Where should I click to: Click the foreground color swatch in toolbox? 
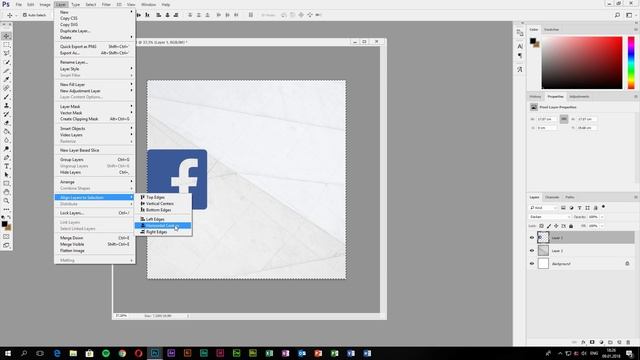tap(4, 224)
